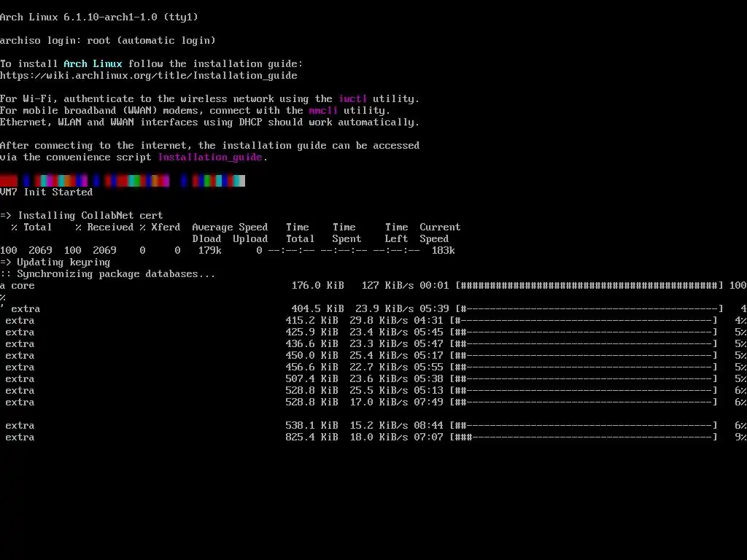The image size is (747, 560).
Task: Click the "538.1 KiB" extra size value
Action: (312, 426)
